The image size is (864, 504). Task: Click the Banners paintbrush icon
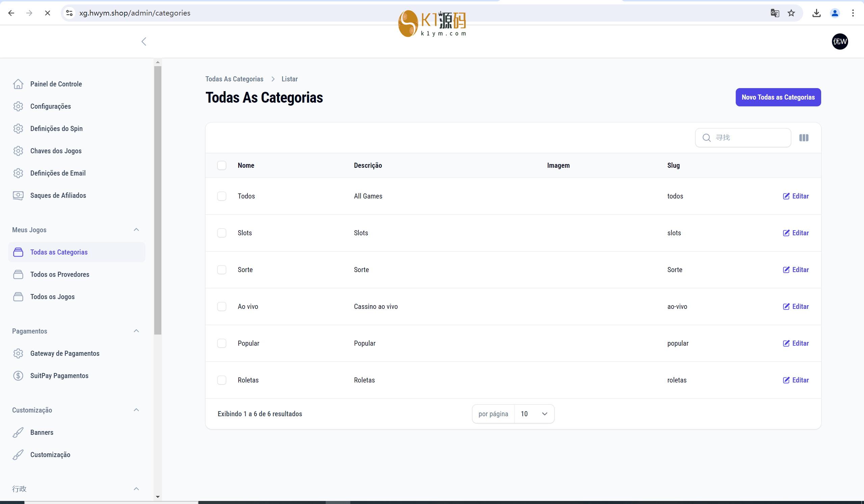point(18,432)
